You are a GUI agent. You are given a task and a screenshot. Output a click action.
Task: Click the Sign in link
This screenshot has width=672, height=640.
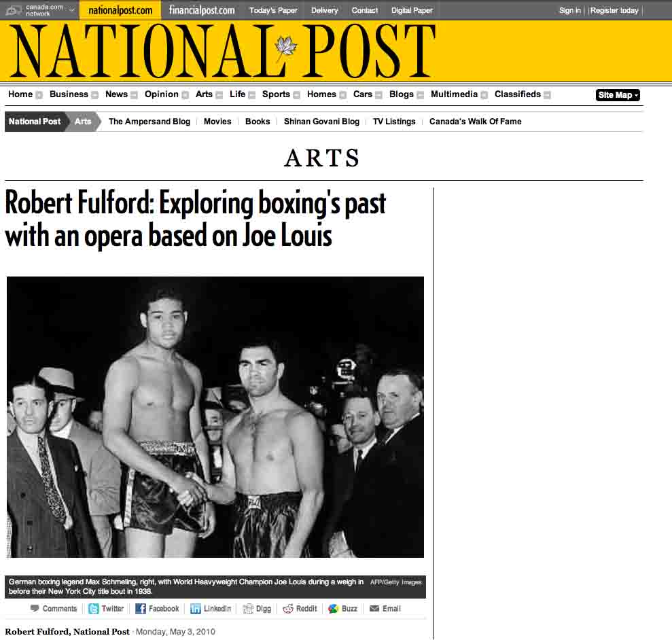[569, 10]
